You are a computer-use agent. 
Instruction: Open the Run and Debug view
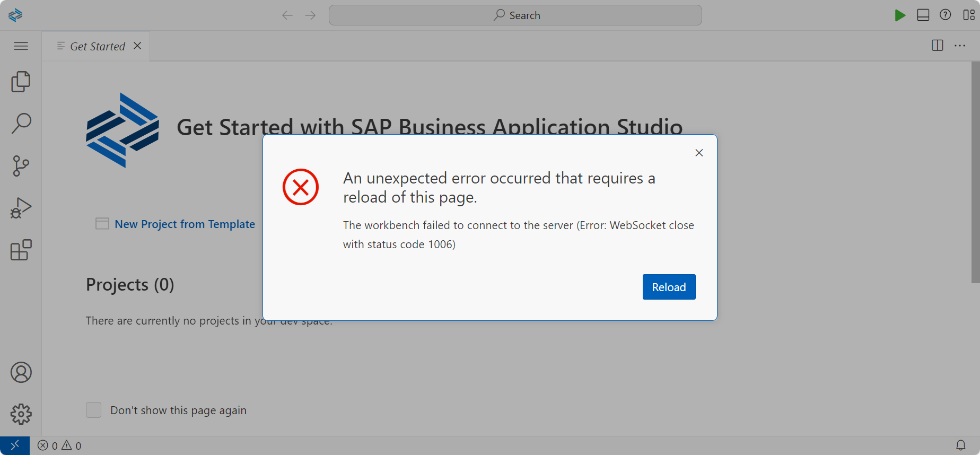point(21,208)
